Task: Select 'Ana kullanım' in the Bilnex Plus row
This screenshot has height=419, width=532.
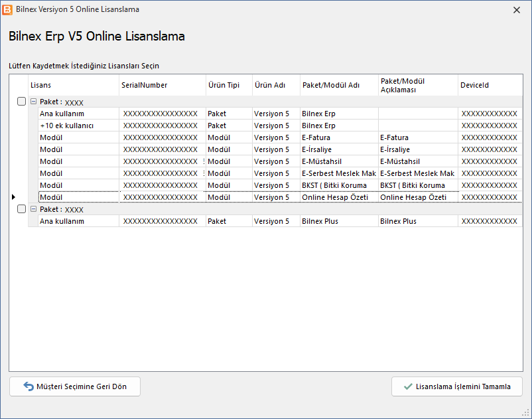Action: pos(78,221)
